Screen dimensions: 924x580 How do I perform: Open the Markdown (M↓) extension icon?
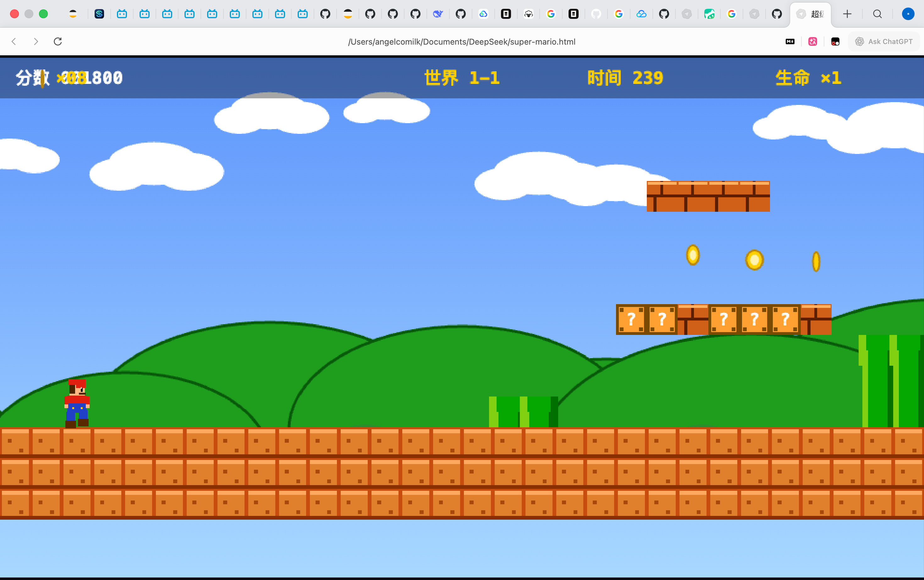(x=790, y=41)
